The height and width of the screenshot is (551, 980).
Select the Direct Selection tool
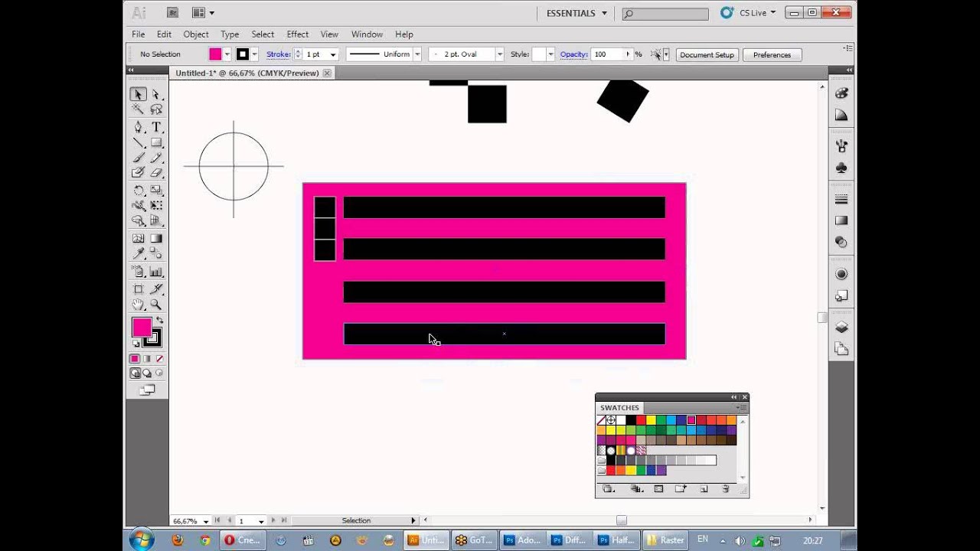(156, 94)
